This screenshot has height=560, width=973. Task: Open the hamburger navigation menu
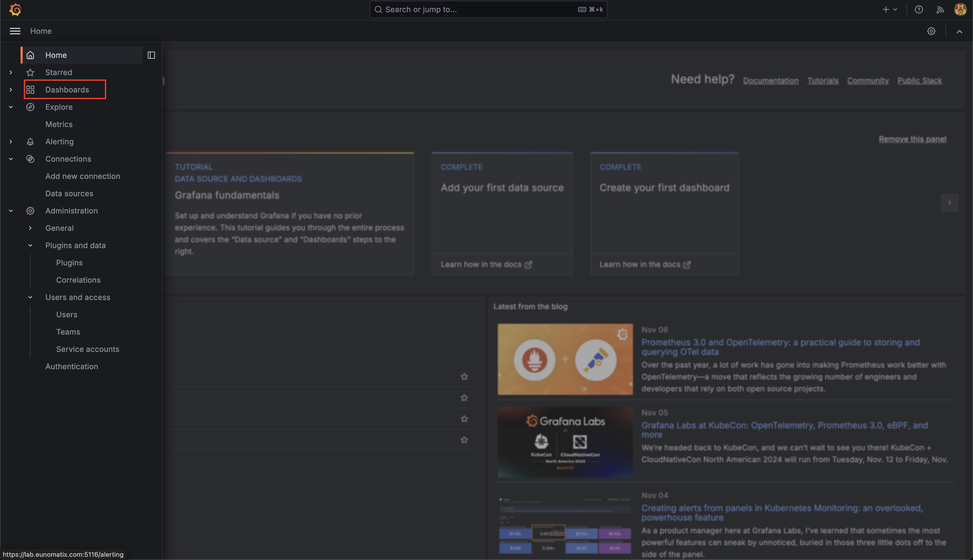coord(15,31)
